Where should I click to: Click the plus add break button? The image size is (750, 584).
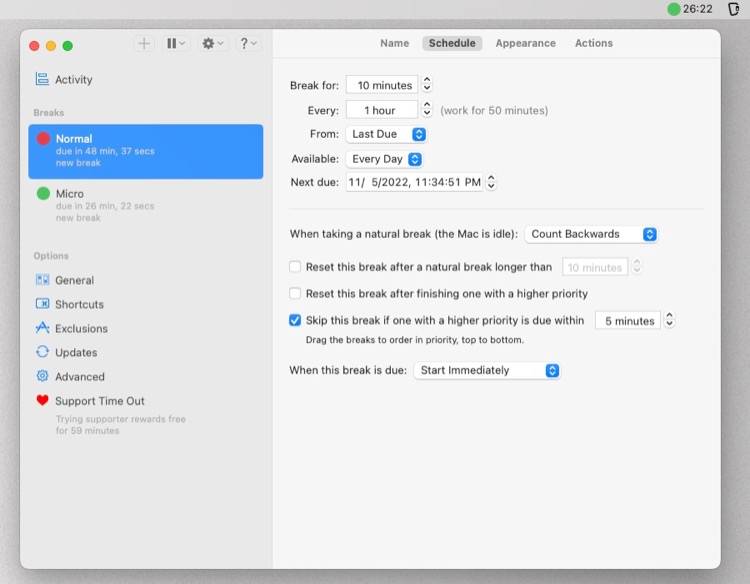pyautogui.click(x=144, y=44)
